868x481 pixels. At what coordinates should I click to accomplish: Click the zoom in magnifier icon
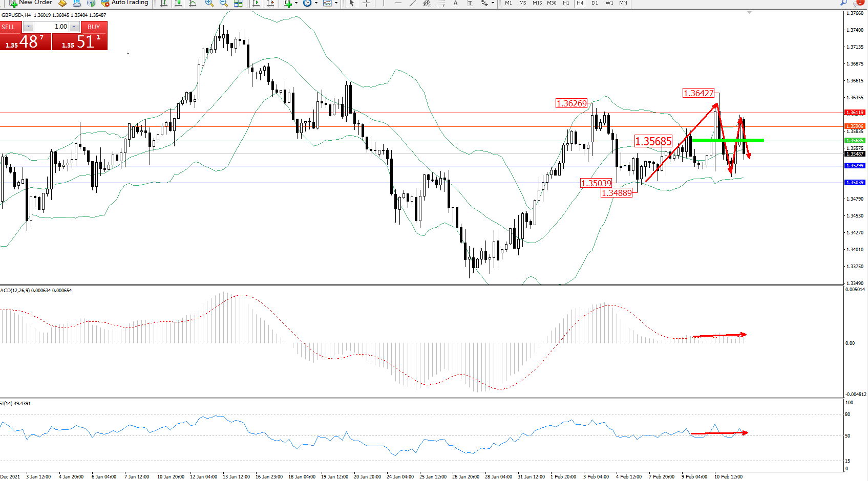coord(209,3)
